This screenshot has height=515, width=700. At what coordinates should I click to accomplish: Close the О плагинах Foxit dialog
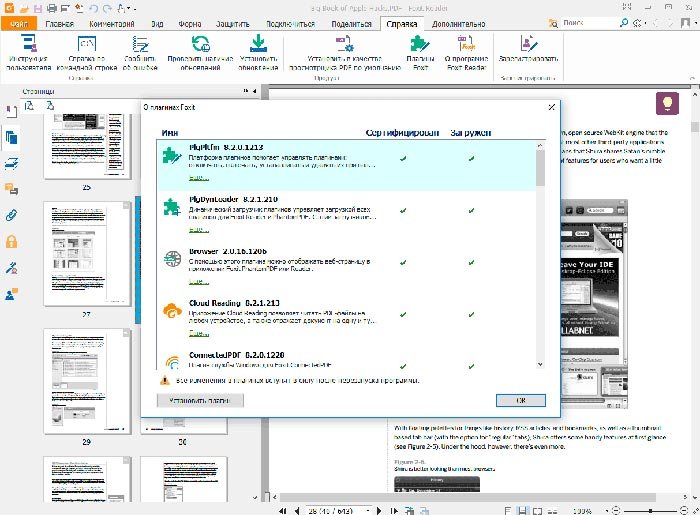point(551,107)
